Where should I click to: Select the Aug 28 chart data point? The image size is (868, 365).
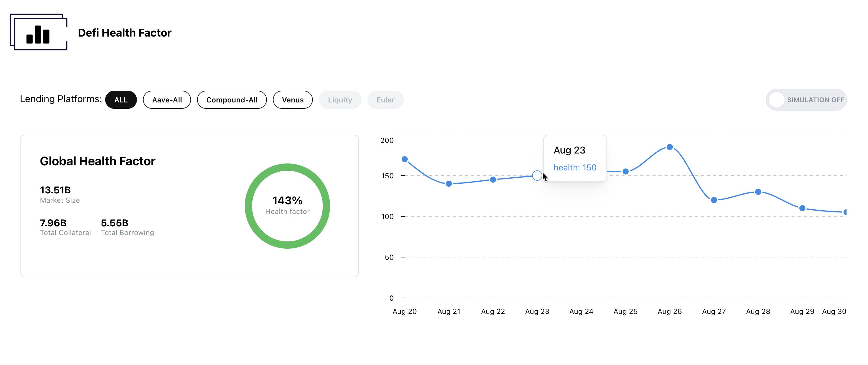(x=758, y=192)
